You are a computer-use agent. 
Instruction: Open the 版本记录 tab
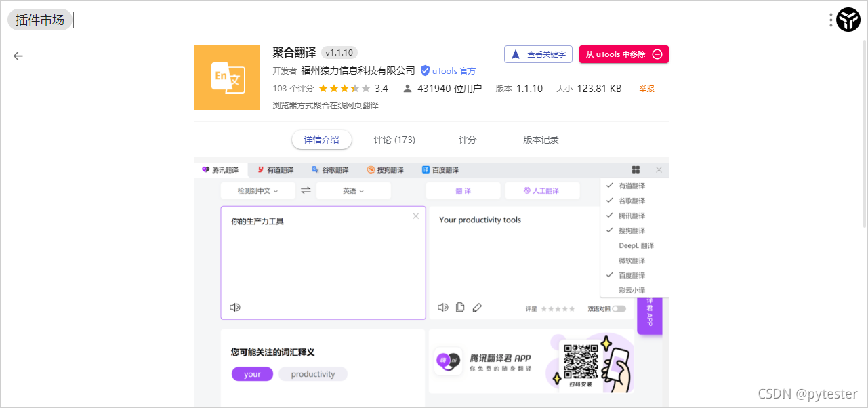[x=541, y=140]
